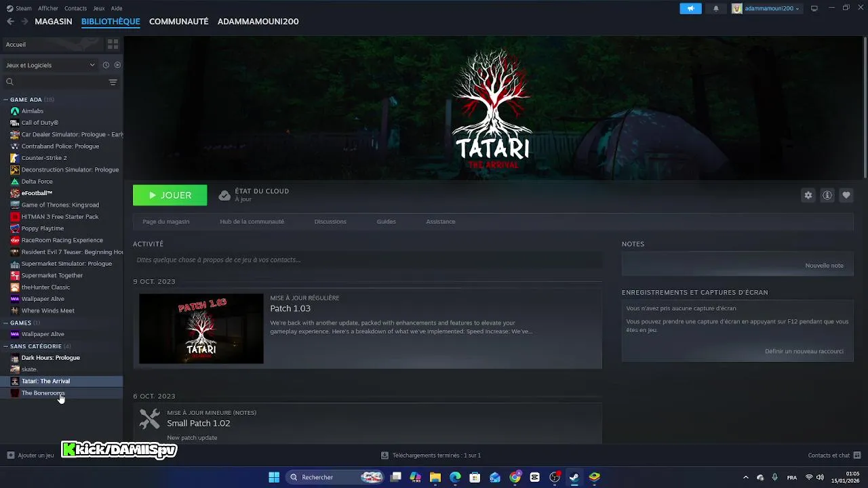Click the library search field
Viewport: 868px width, 488px height.
pyautogui.click(x=54, y=82)
